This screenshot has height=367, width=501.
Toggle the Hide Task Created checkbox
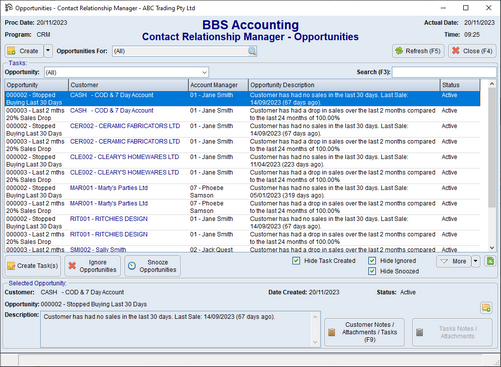296,261
